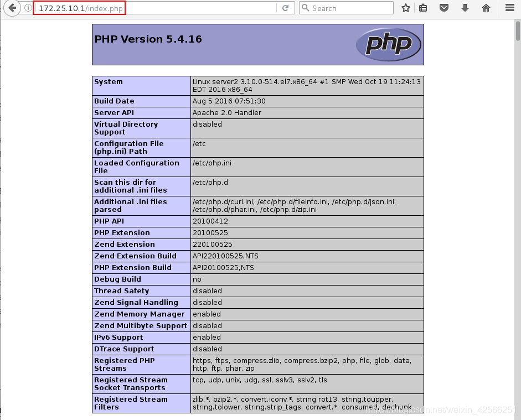Click the '/etc' path value
Image resolution: width=521 pixels, height=420 pixels.
point(199,144)
